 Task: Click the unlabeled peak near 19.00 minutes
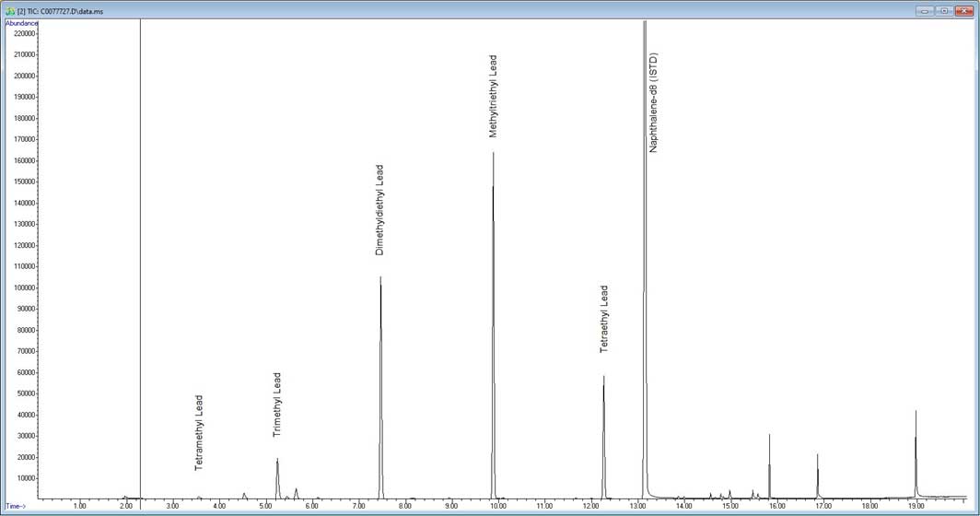coord(916,413)
